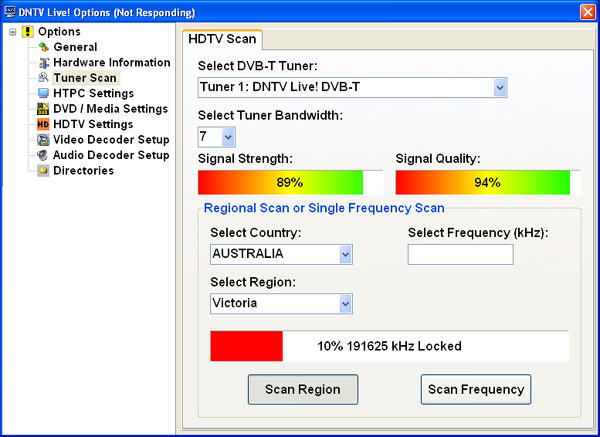
Task: Click the Signal Strength label
Action: tap(245, 159)
